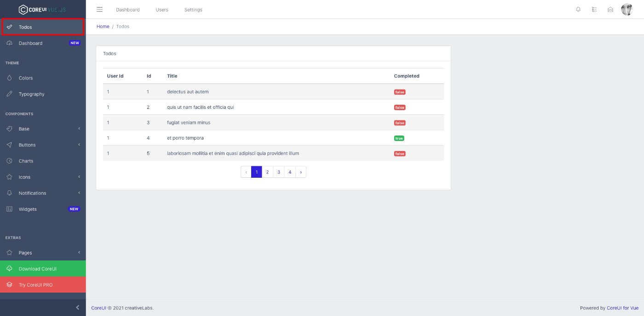Click the Colors droplet icon
The image size is (644, 316).
(10, 78)
